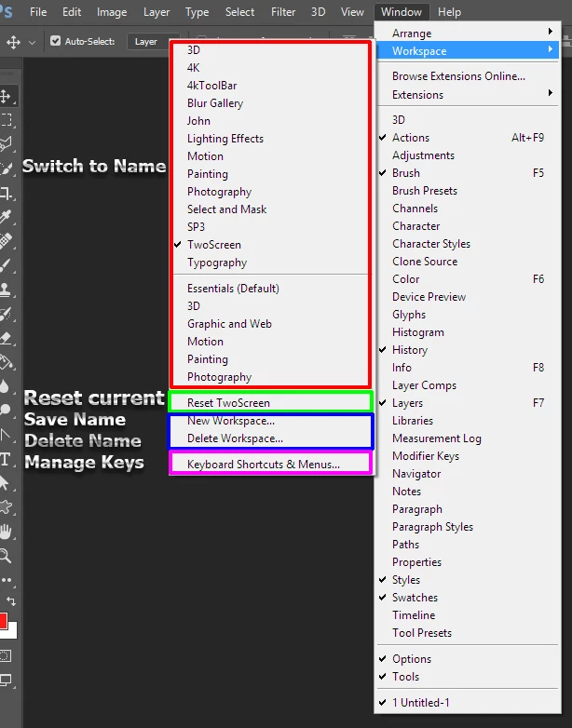Select the Custom Shape tool

(x=6, y=507)
